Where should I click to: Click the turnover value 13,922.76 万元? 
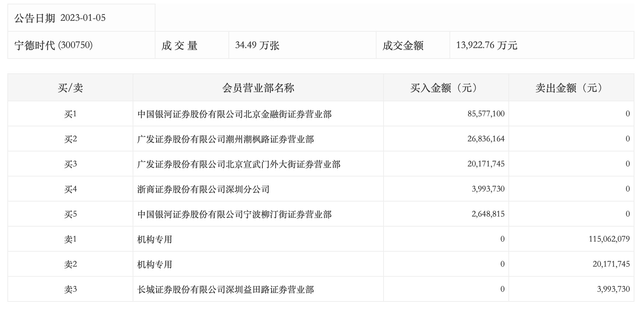pos(487,45)
